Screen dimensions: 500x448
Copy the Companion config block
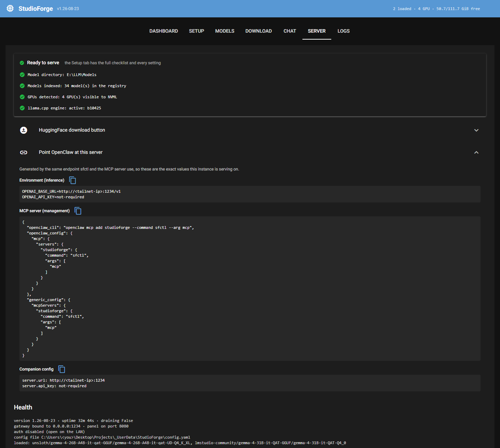(x=62, y=369)
